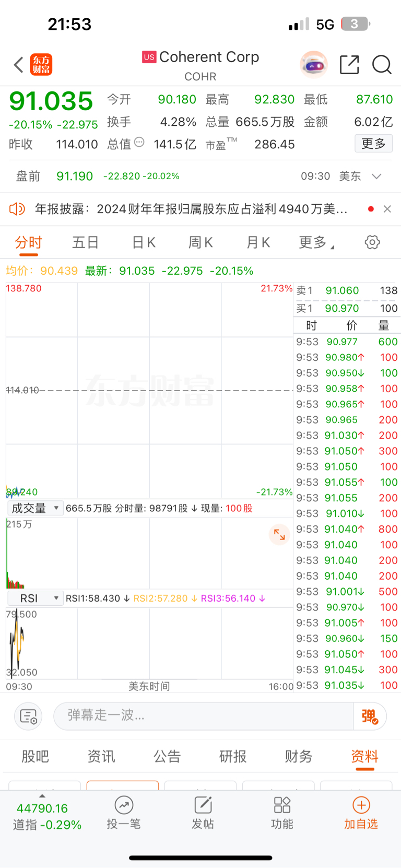Image resolution: width=401 pixels, height=868 pixels.
Task: Tap the 今开 90.180 value
Action: (177, 99)
